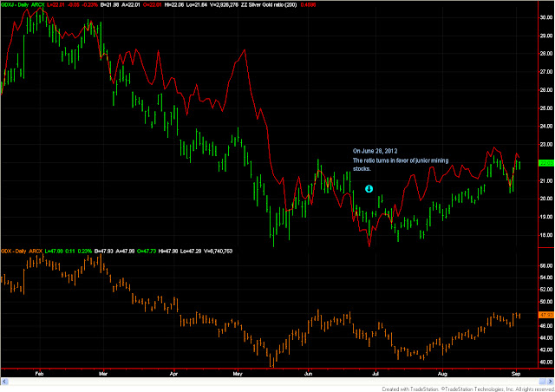
Task: Click the red L=22.01 last price value
Action: point(55,5)
